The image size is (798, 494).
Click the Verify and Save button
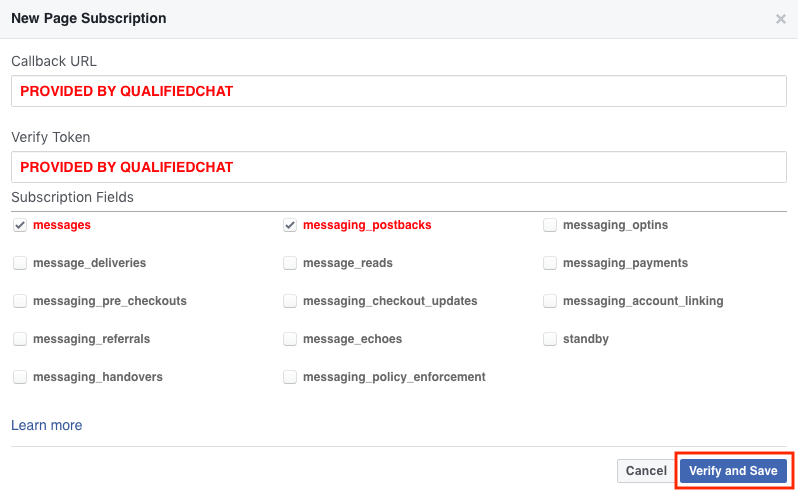pyautogui.click(x=733, y=471)
